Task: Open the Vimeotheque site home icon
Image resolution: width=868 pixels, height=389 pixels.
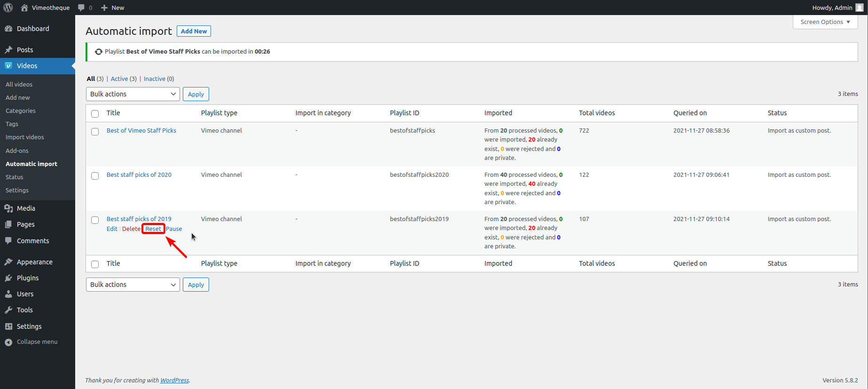Action: (x=24, y=8)
